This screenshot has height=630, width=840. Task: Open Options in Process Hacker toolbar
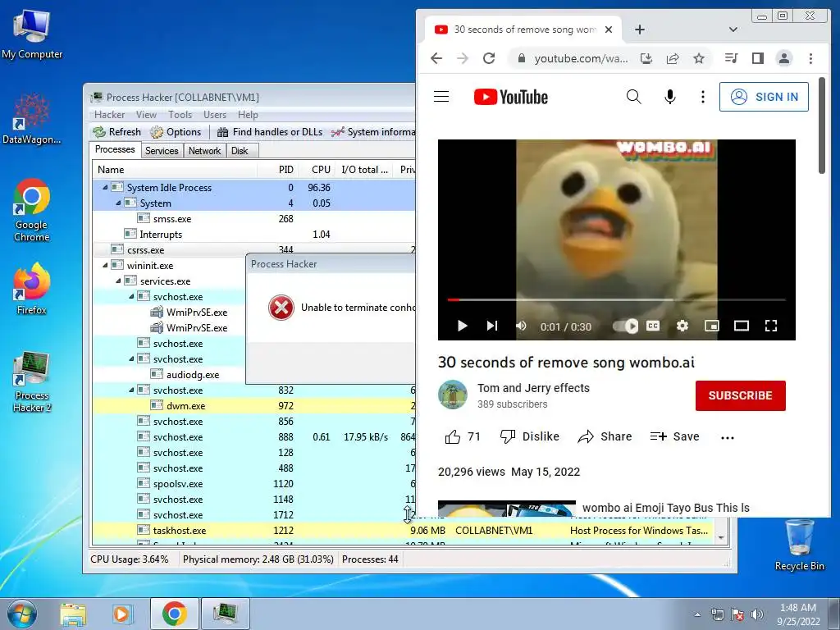[x=176, y=132]
